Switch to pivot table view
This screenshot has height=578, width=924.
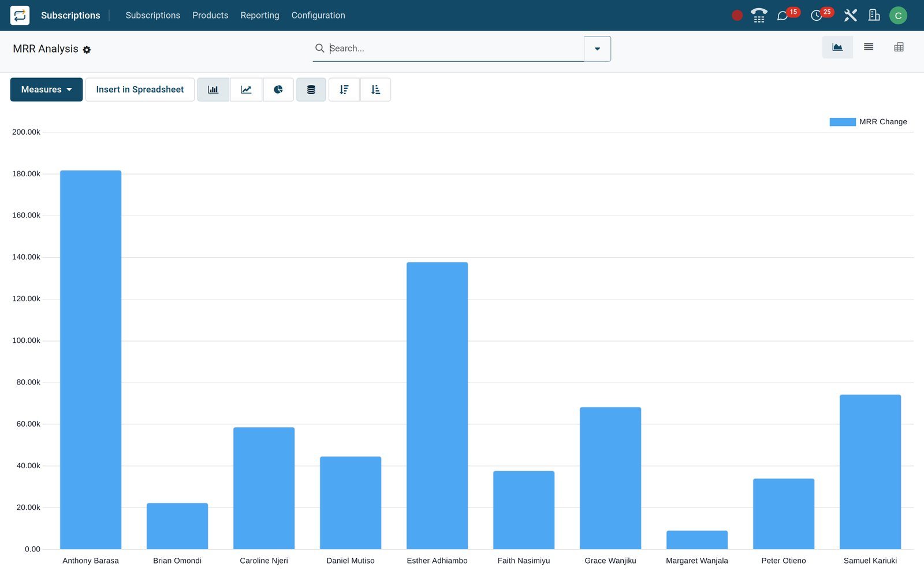pyautogui.click(x=899, y=47)
